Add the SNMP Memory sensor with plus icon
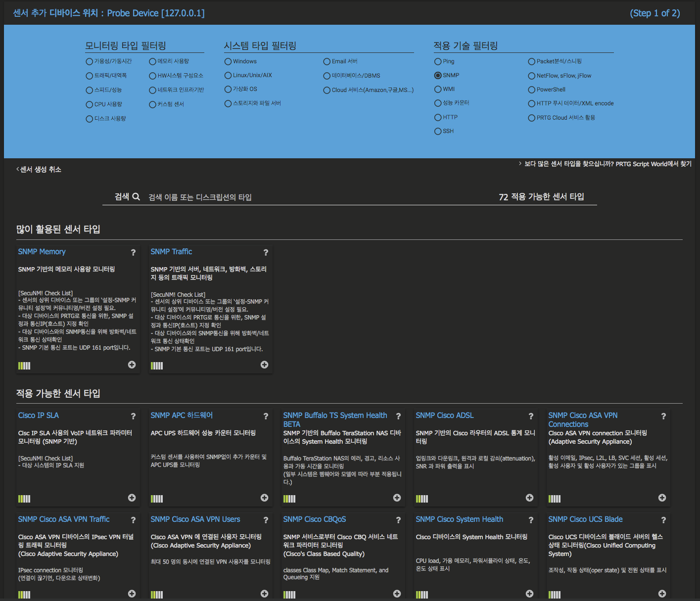This screenshot has height=601, width=700. [x=132, y=365]
